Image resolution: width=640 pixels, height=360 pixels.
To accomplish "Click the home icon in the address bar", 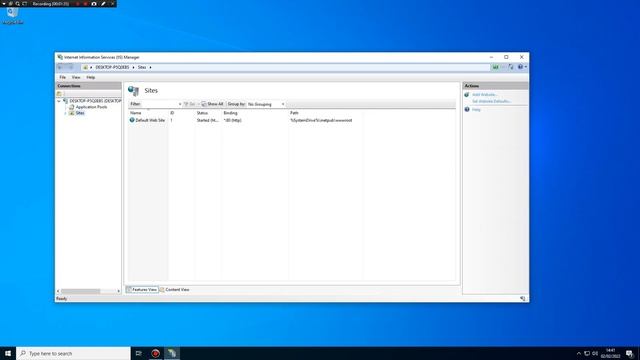I will point(85,67).
